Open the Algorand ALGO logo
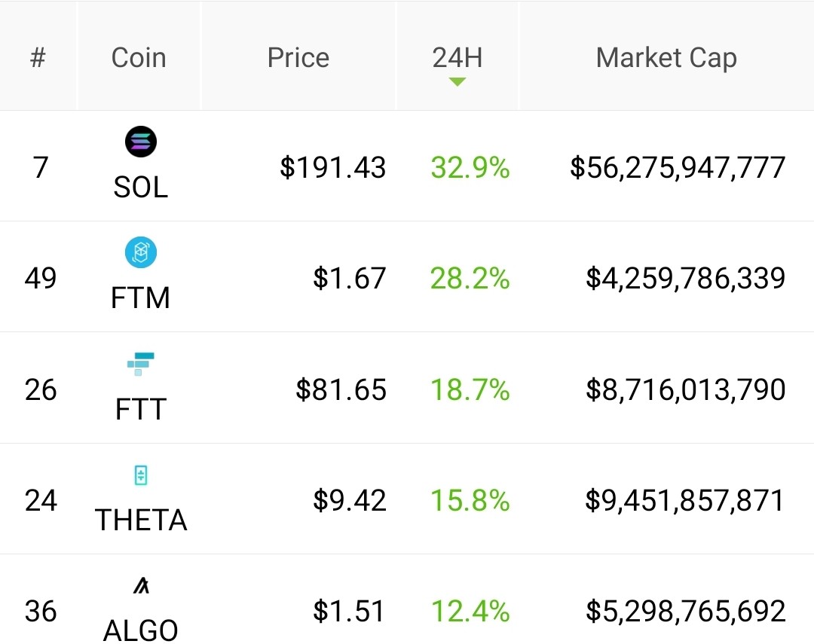The image size is (814, 644). [x=141, y=585]
